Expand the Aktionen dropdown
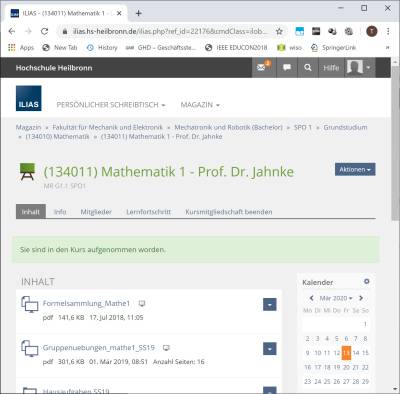The height and width of the screenshot is (394, 400). 355,169
